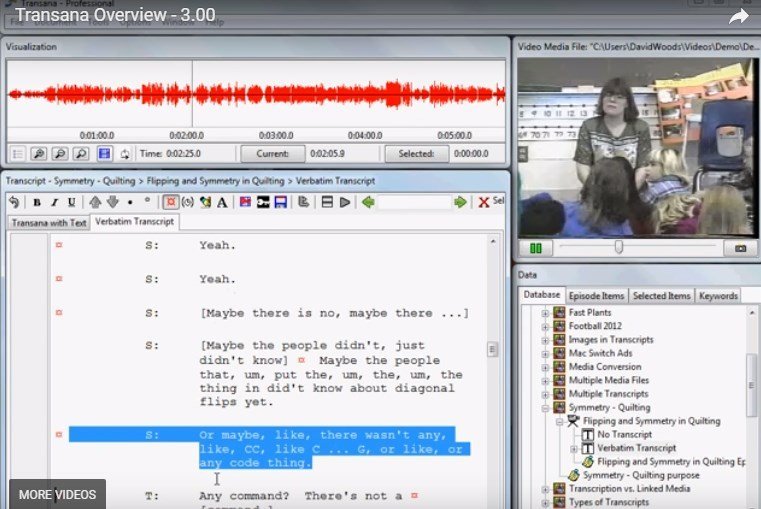The image size is (761, 509).
Task: Switch to Episode Items tab
Action: 596,296
